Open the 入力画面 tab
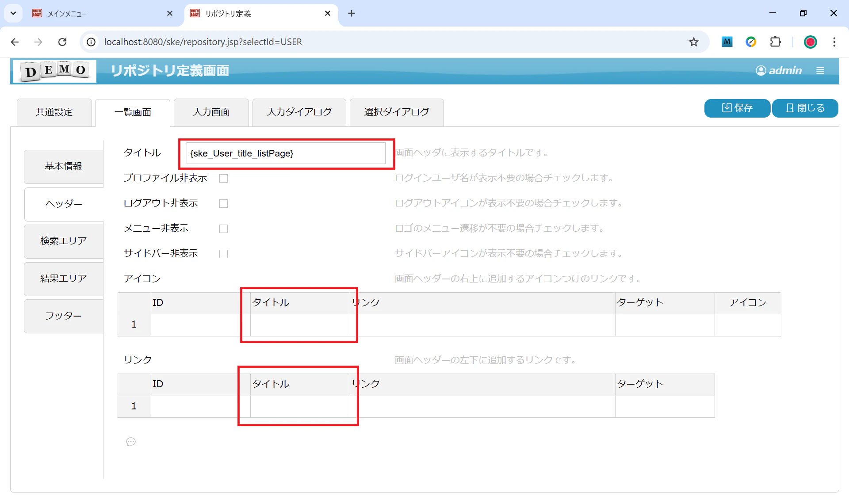 click(x=211, y=112)
